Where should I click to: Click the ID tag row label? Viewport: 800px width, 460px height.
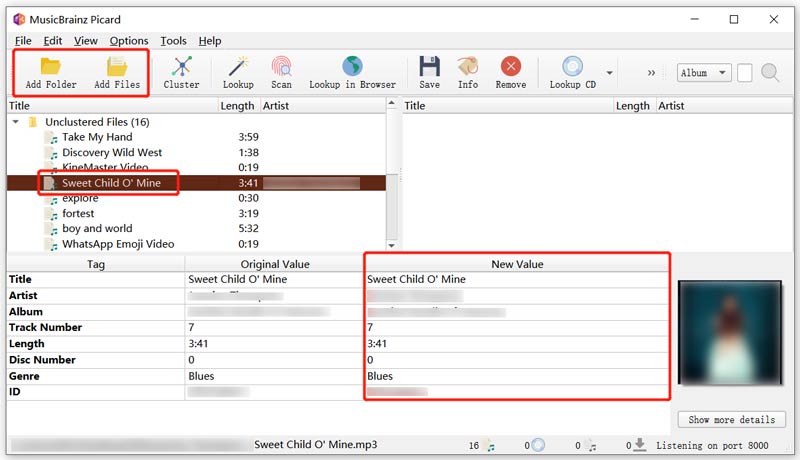pyautogui.click(x=15, y=392)
